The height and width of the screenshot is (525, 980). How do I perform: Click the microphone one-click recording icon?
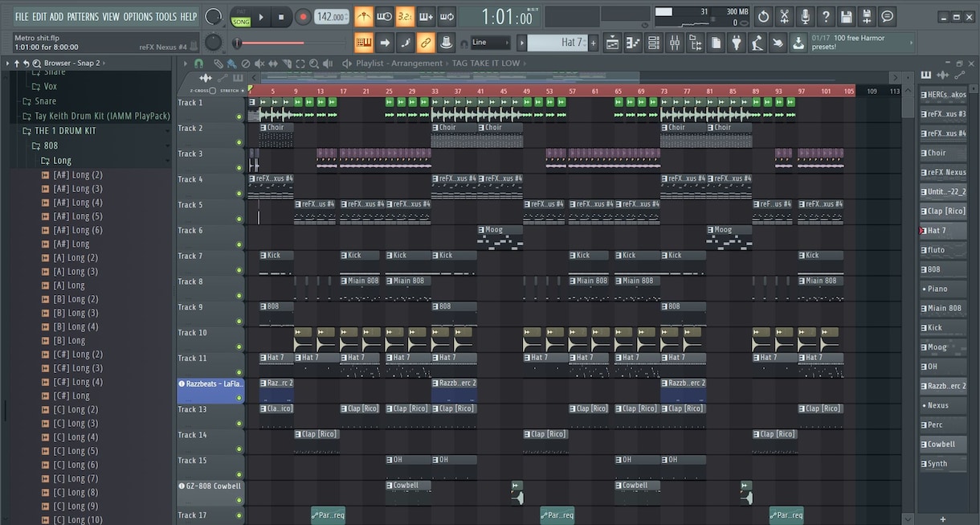805,16
